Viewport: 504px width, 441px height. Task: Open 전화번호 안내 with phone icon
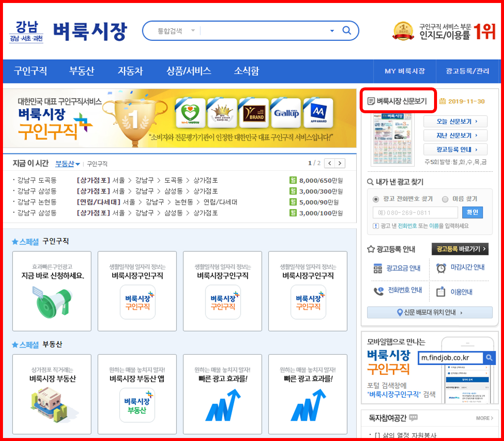(398, 291)
